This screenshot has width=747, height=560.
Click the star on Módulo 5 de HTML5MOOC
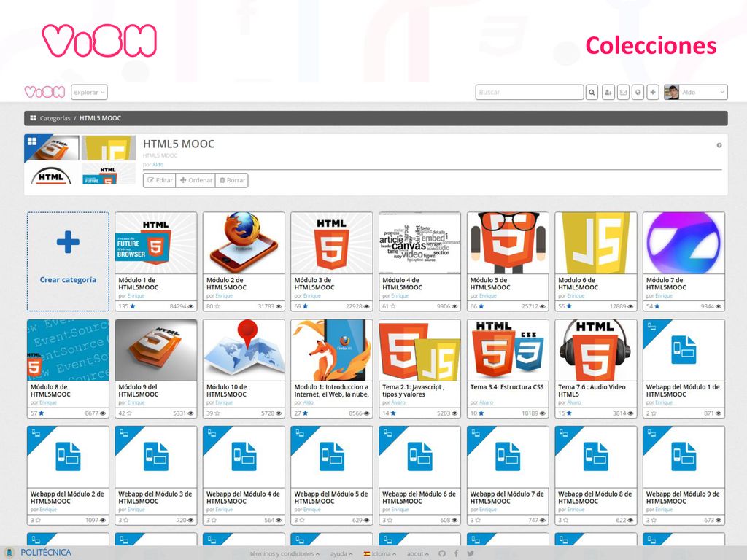point(481,306)
